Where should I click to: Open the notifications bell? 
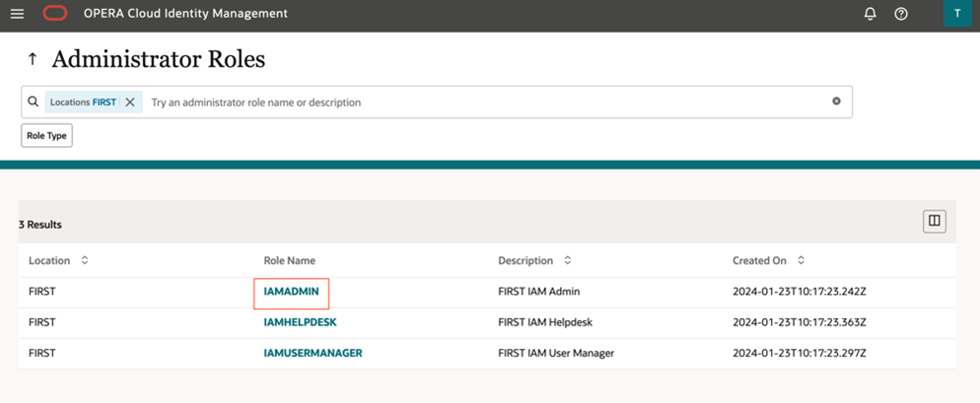(x=870, y=14)
